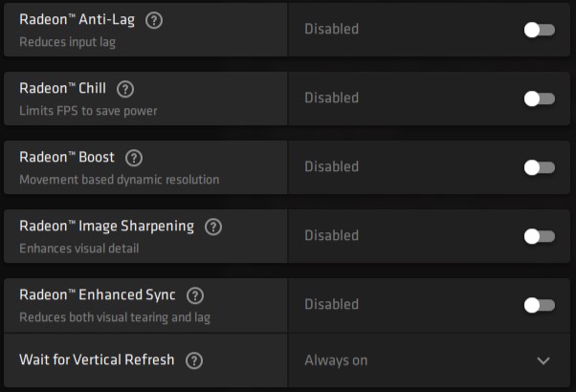This screenshot has width=576, height=392.
Task: Select the Radeon Image Sharpening title
Action: click(106, 226)
